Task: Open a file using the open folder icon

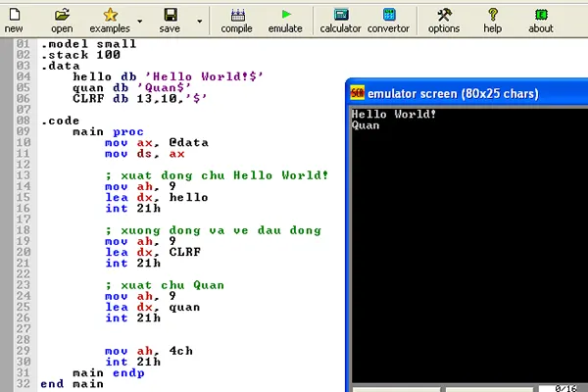Action: pos(62,19)
